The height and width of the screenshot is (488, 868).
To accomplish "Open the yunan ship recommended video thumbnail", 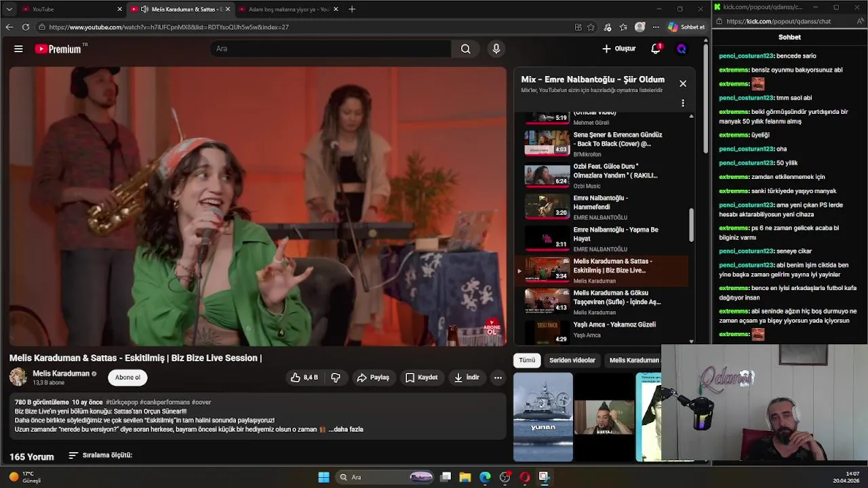I will click(543, 417).
